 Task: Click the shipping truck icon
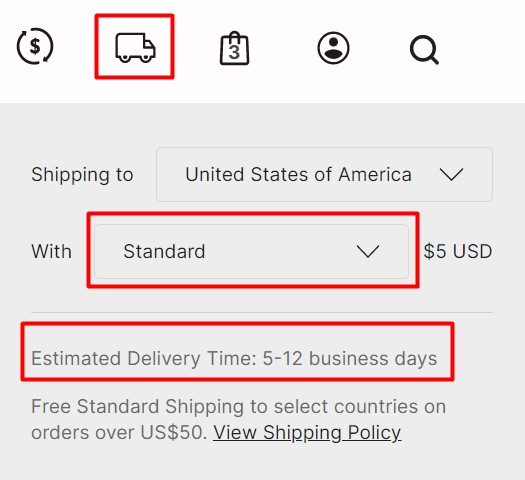point(135,48)
